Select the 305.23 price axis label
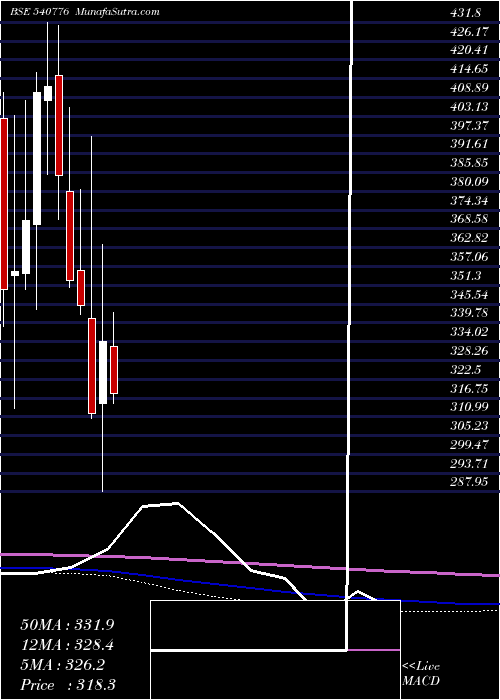 pos(469,425)
